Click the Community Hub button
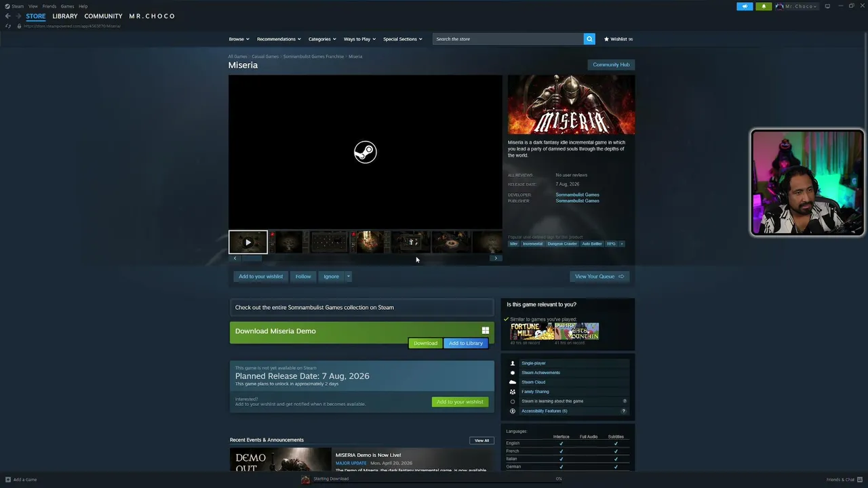 pyautogui.click(x=611, y=64)
